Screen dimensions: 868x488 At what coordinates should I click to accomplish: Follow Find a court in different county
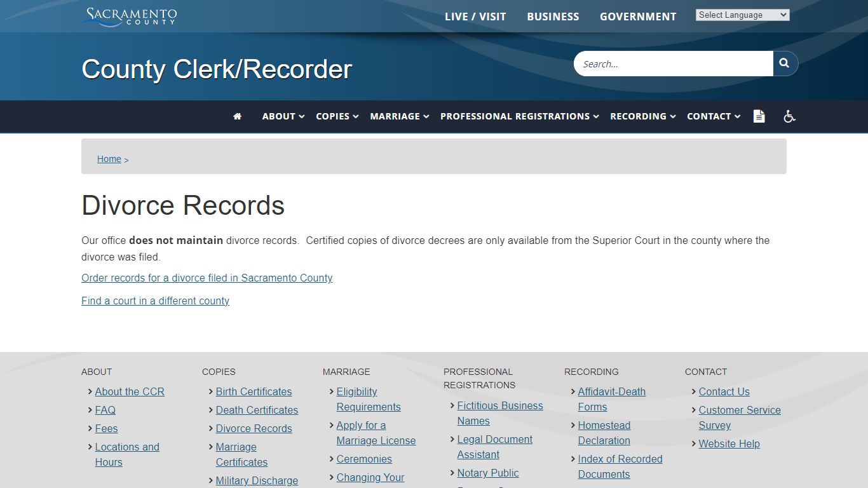pos(155,301)
